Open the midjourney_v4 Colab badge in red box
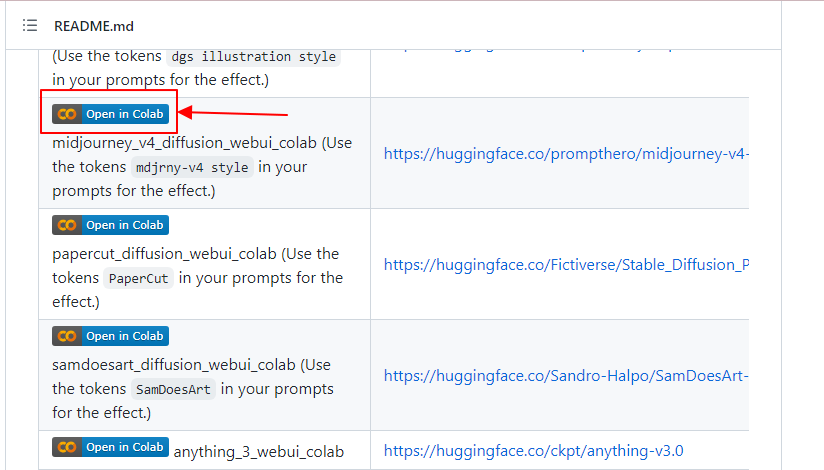This screenshot has width=824, height=470. 110,114
